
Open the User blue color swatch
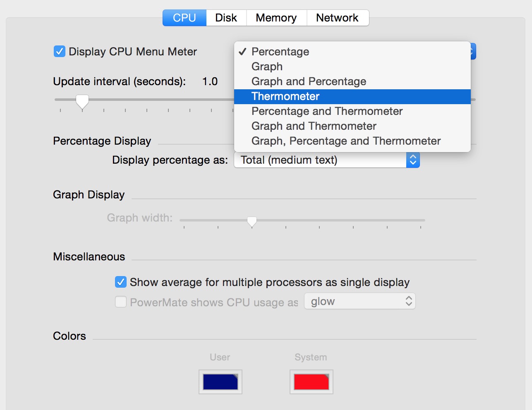click(x=220, y=382)
